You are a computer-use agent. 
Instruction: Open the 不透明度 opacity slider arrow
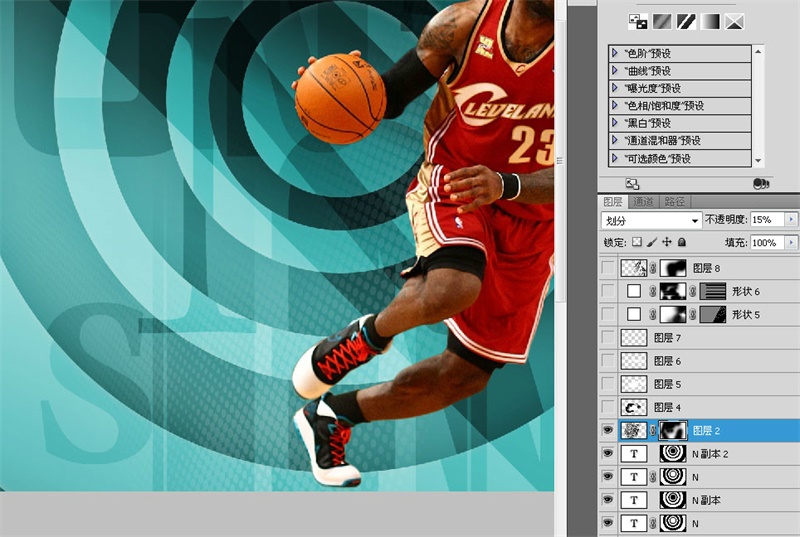pos(792,219)
